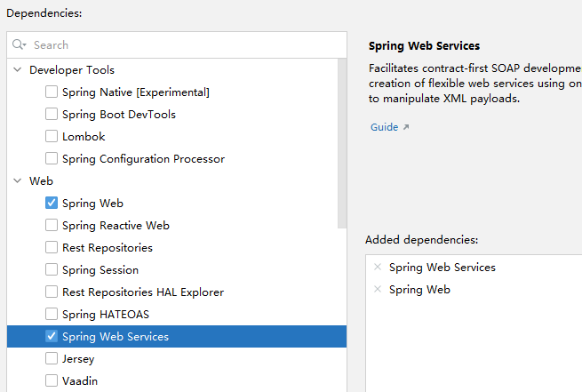The width and height of the screenshot is (582, 392).
Task: Click the Rest Repositories HAL Explorer label
Action: [x=143, y=292]
